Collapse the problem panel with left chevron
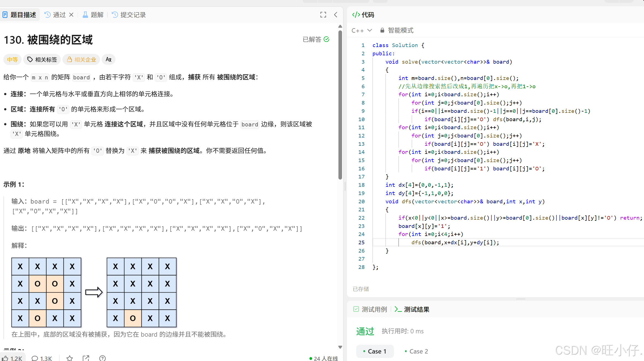Viewport: 644px width, 361px height. click(336, 15)
